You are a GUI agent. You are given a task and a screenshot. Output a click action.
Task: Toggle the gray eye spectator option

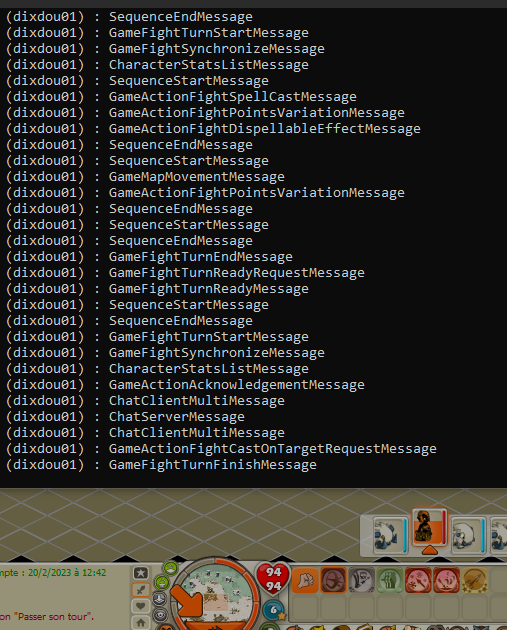coord(161,615)
